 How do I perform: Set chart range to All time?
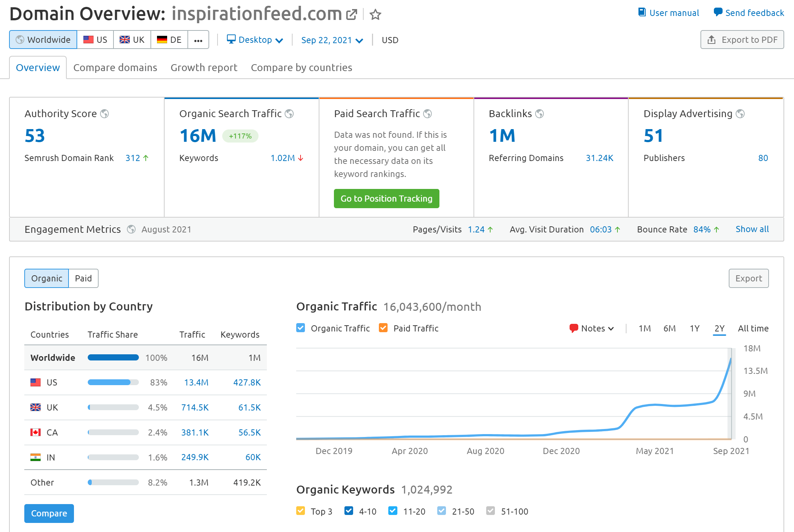click(753, 328)
